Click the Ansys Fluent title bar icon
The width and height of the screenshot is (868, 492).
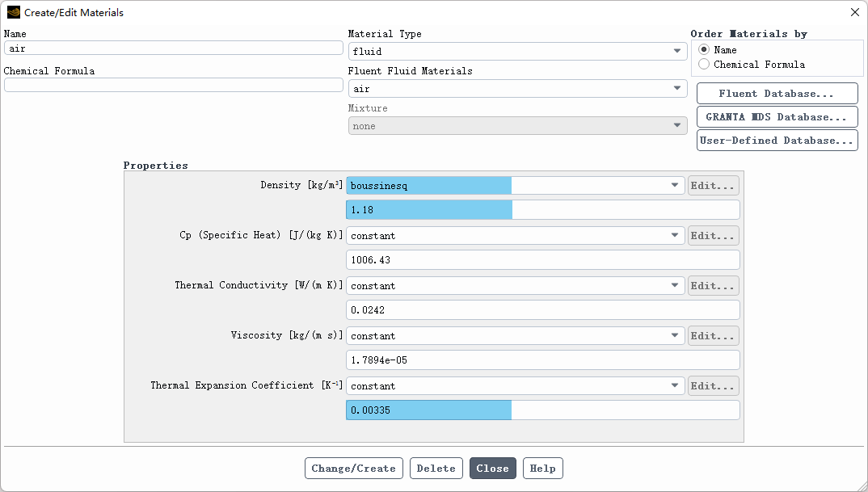pos(14,12)
